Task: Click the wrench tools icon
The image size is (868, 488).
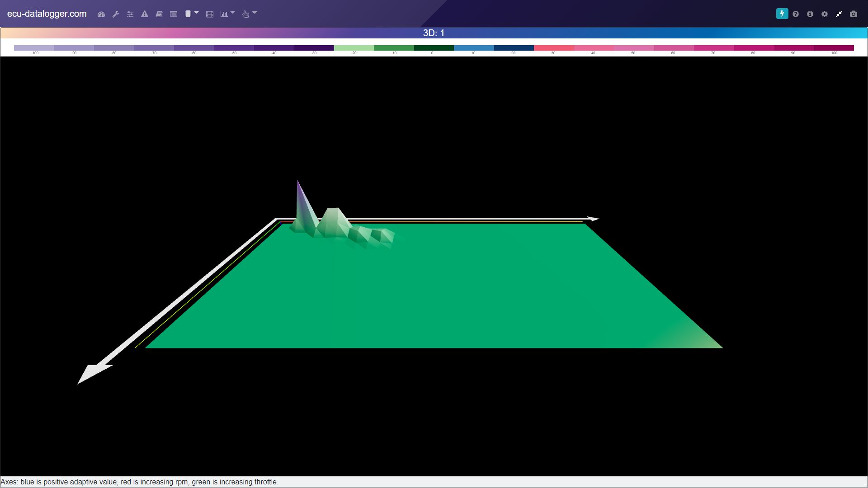Action: point(116,14)
